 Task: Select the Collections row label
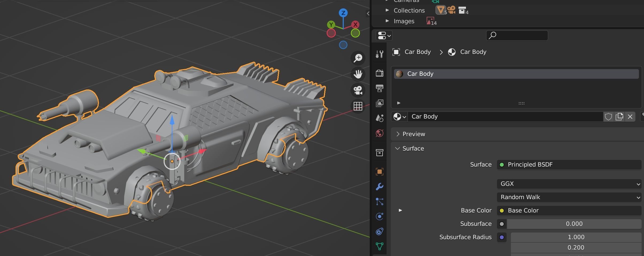tap(409, 10)
